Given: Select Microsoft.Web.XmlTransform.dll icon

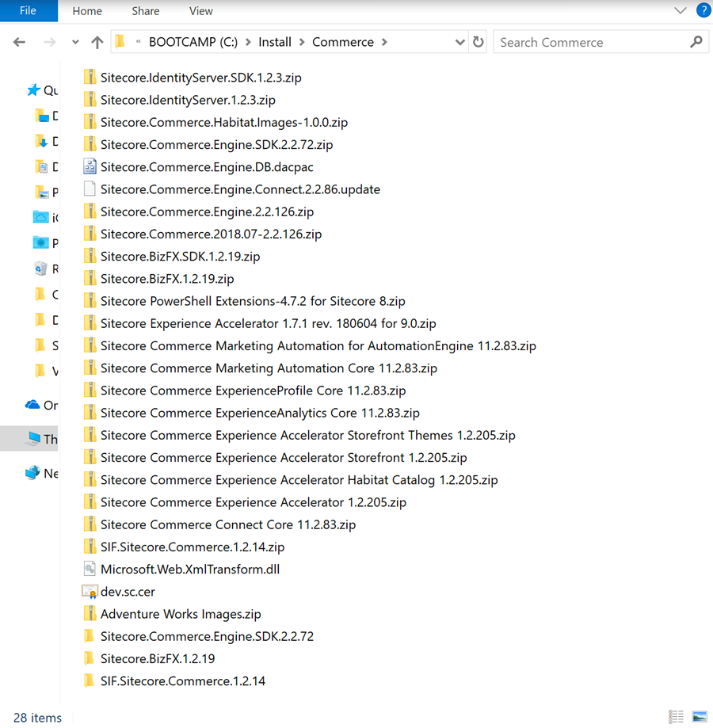Looking at the screenshot, I should [x=90, y=569].
